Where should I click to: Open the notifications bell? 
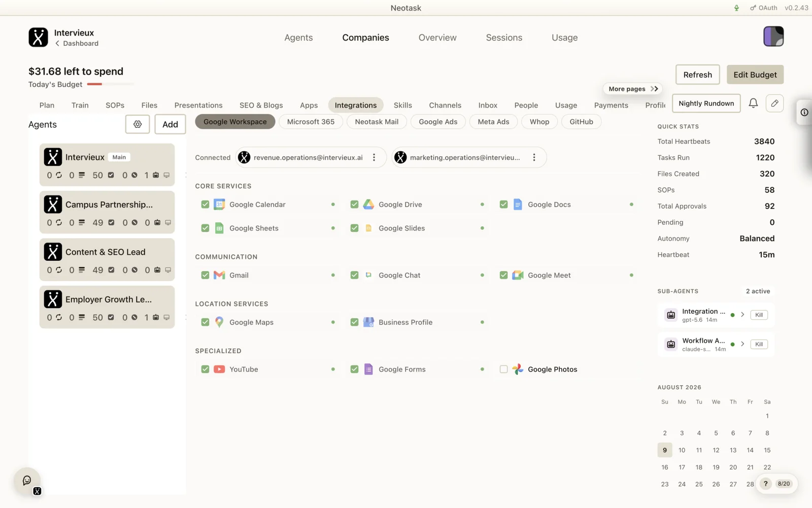point(753,103)
